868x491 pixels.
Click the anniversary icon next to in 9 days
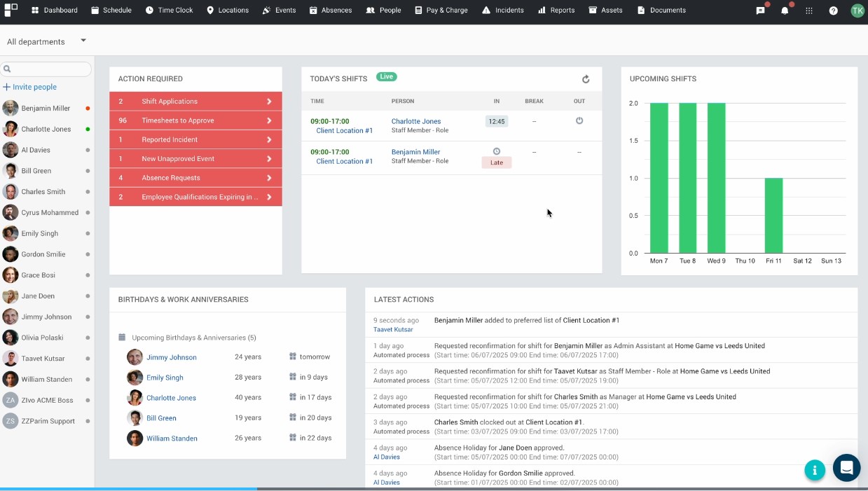[292, 377]
